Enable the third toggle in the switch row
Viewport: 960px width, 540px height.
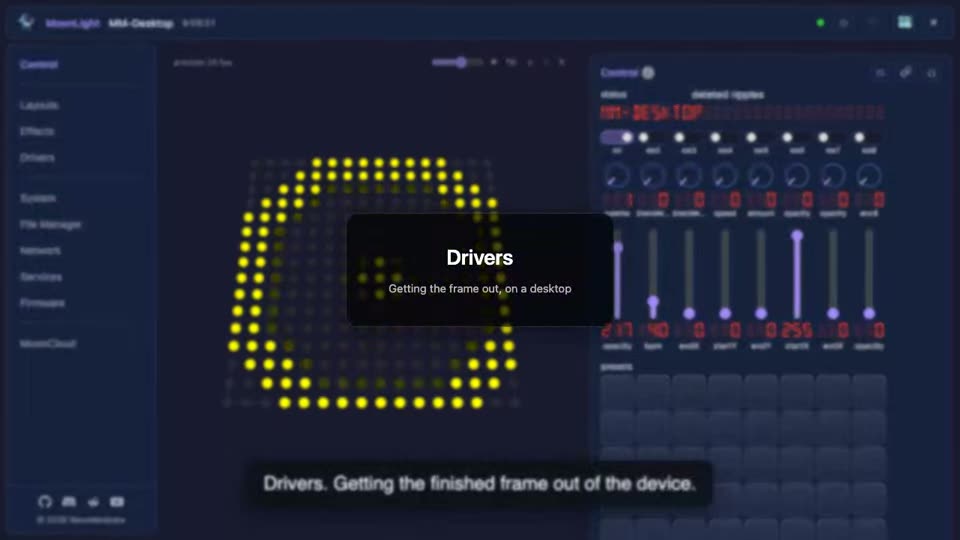coord(687,137)
